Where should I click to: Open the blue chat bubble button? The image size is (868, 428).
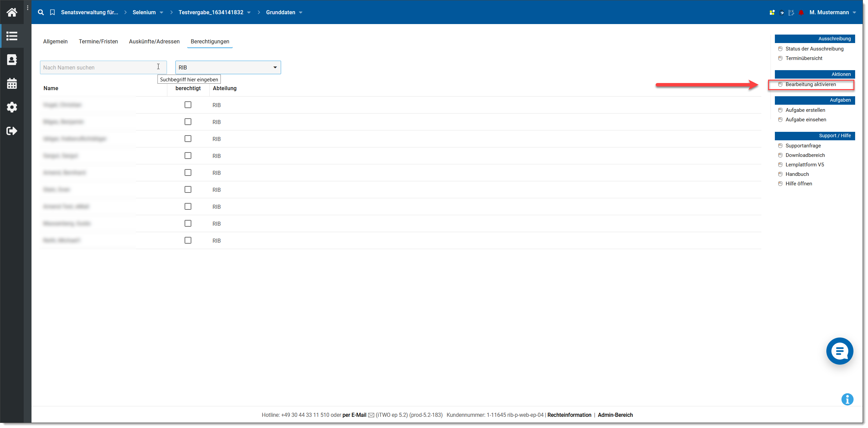[840, 351]
